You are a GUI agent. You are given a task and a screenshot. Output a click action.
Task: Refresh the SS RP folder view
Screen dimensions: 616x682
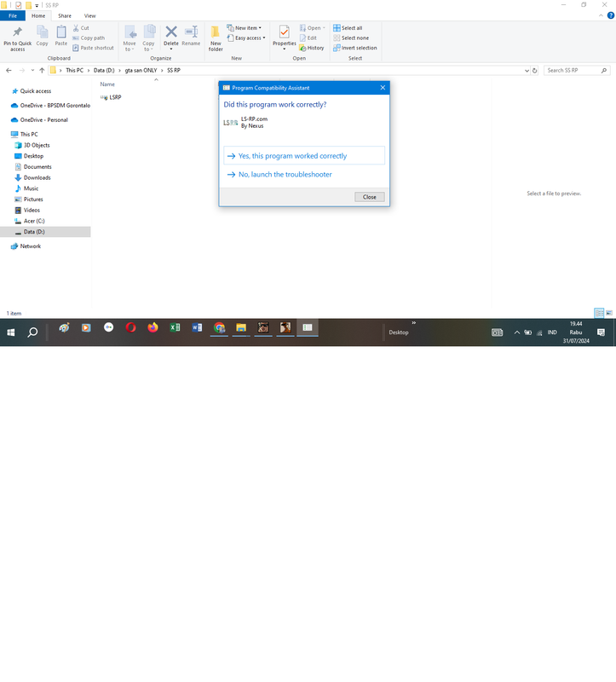[x=535, y=70]
